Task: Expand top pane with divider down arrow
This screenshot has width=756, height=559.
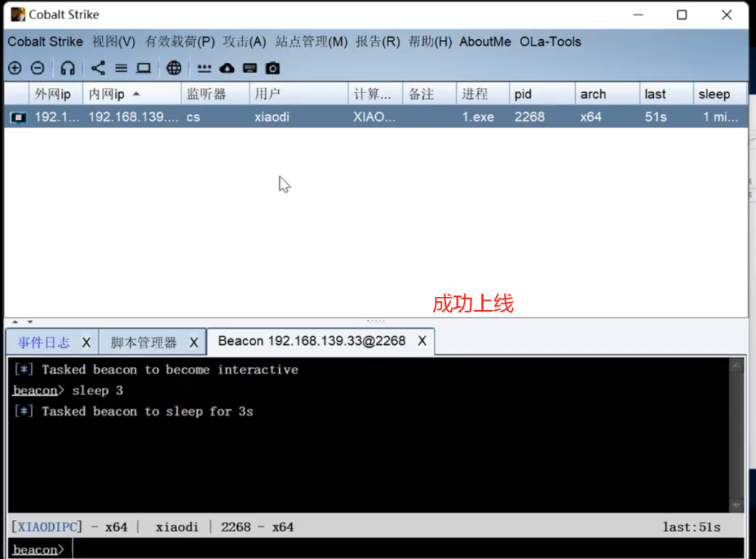Action: point(30,321)
